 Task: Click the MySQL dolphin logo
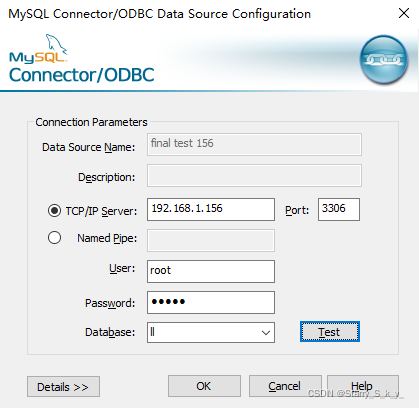pos(38,49)
